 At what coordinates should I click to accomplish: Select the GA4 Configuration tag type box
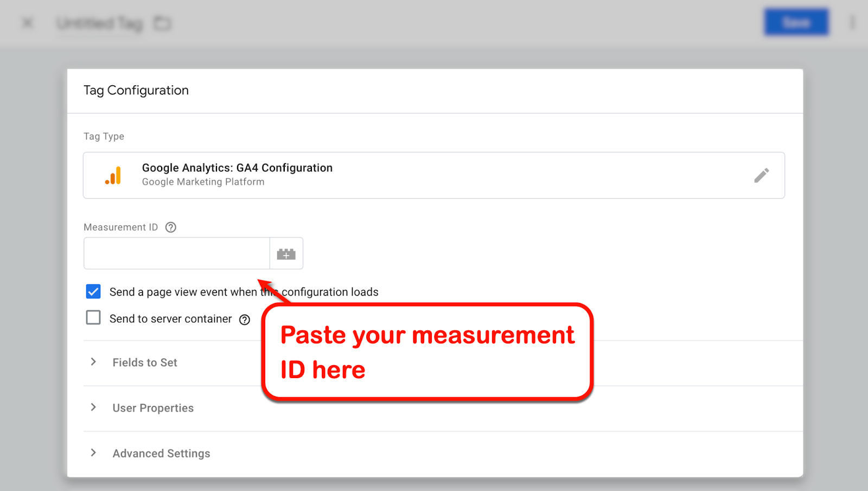point(434,175)
